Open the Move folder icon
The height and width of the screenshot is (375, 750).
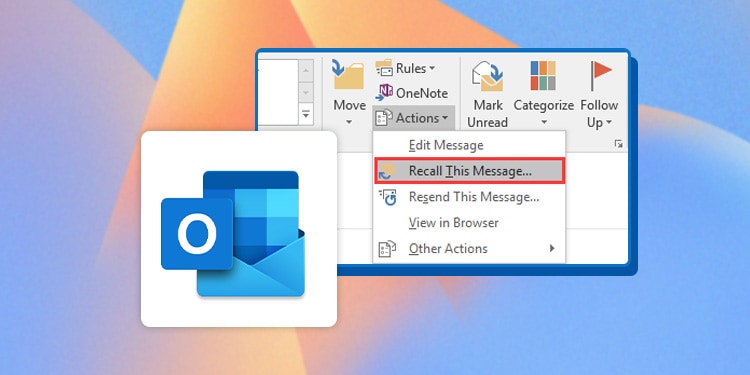tap(348, 75)
